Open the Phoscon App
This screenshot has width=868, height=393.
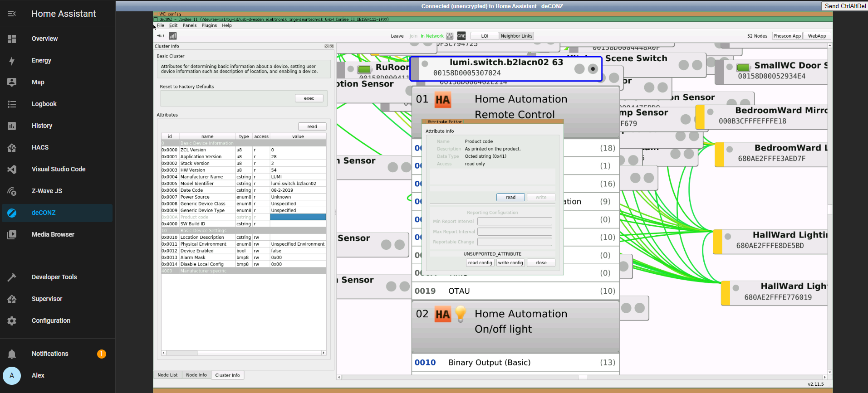[x=787, y=36]
